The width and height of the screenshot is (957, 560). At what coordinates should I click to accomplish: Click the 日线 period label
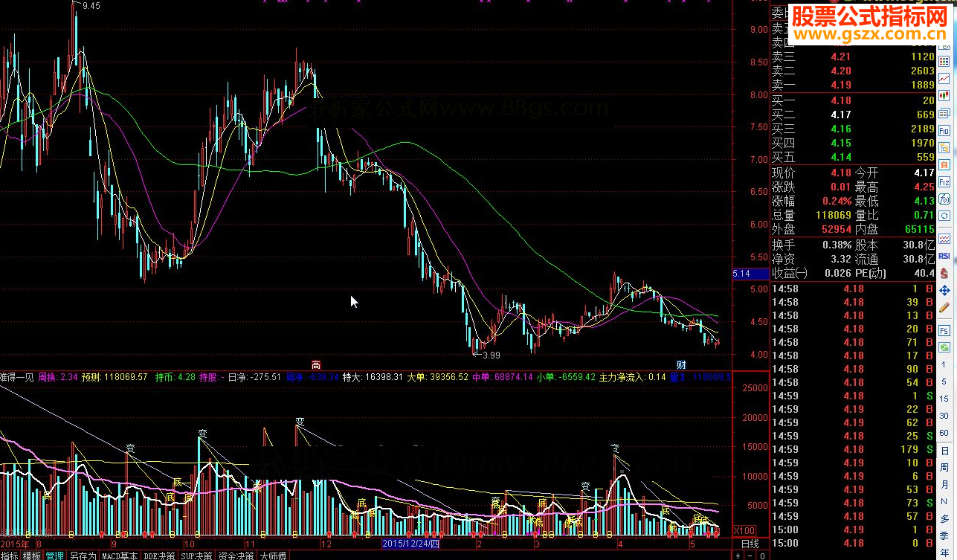pos(750,544)
